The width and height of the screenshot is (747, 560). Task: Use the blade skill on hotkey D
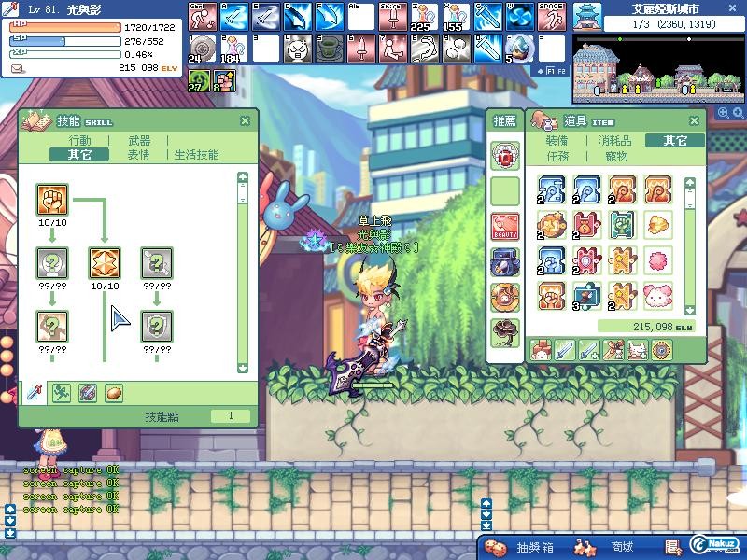[x=298, y=17]
